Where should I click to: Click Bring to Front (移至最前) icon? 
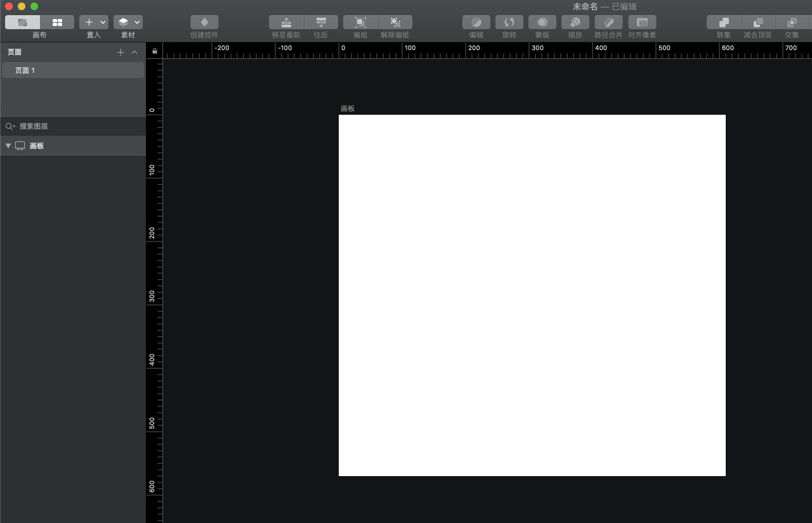[x=286, y=22]
